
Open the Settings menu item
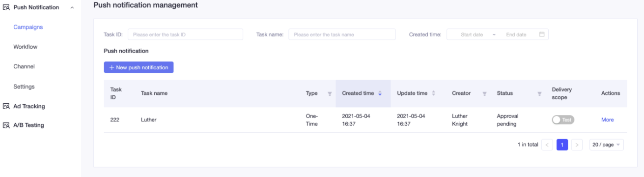[x=24, y=87]
